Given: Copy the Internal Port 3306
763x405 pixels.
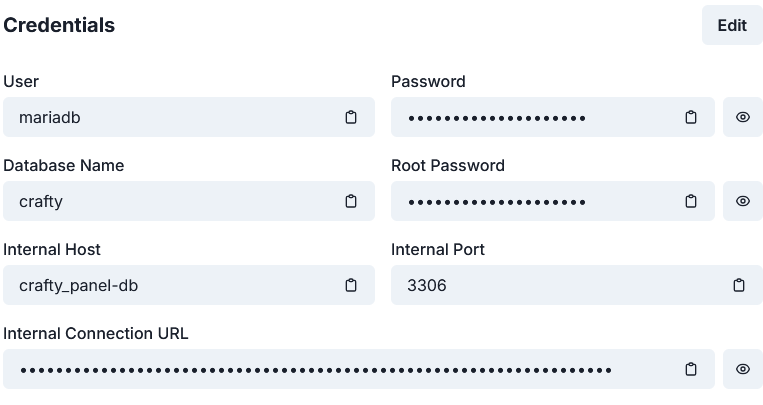Looking at the screenshot, I should click(739, 285).
